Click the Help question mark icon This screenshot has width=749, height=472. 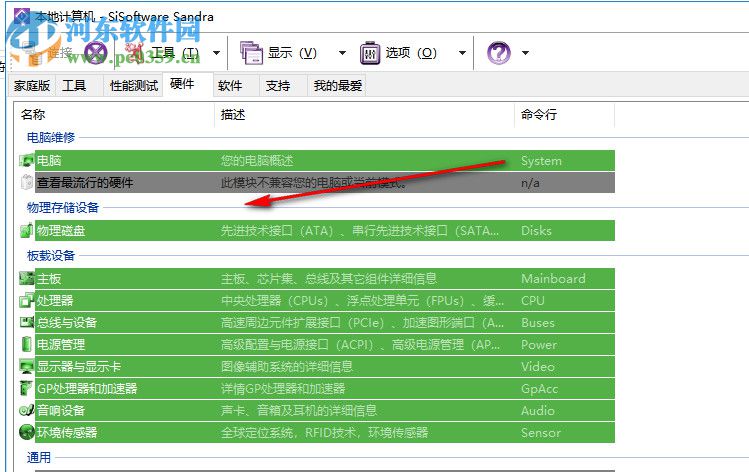499,52
